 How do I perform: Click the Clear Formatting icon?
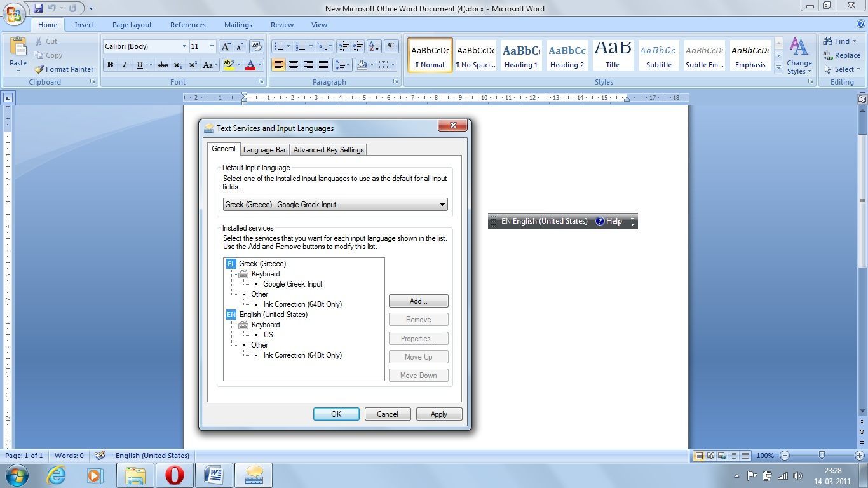[257, 46]
